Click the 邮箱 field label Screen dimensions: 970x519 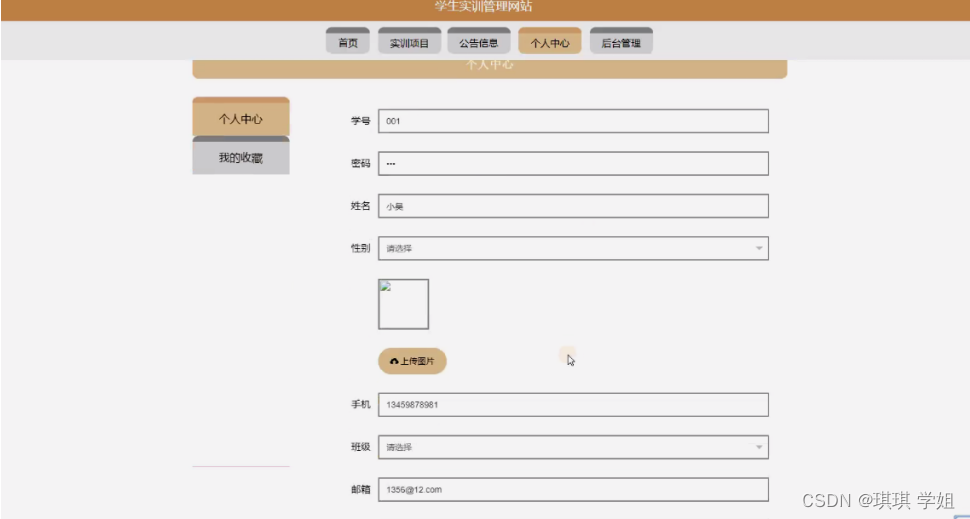tap(360, 489)
